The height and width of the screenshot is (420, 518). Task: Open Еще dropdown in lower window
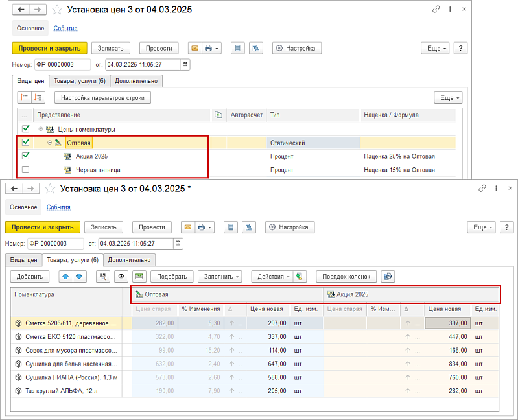(x=481, y=227)
